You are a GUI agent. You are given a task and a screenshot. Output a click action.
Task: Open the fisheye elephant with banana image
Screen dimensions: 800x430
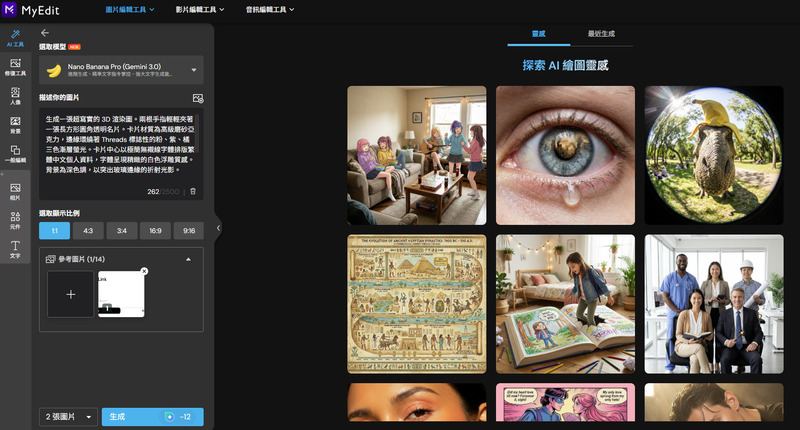pyautogui.click(x=714, y=156)
